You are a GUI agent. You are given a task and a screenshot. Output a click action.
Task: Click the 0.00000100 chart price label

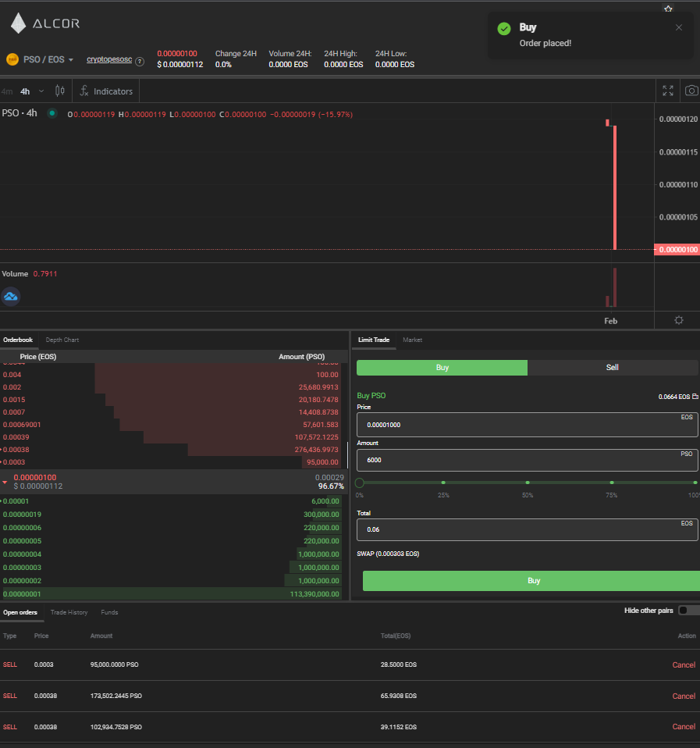click(x=677, y=250)
